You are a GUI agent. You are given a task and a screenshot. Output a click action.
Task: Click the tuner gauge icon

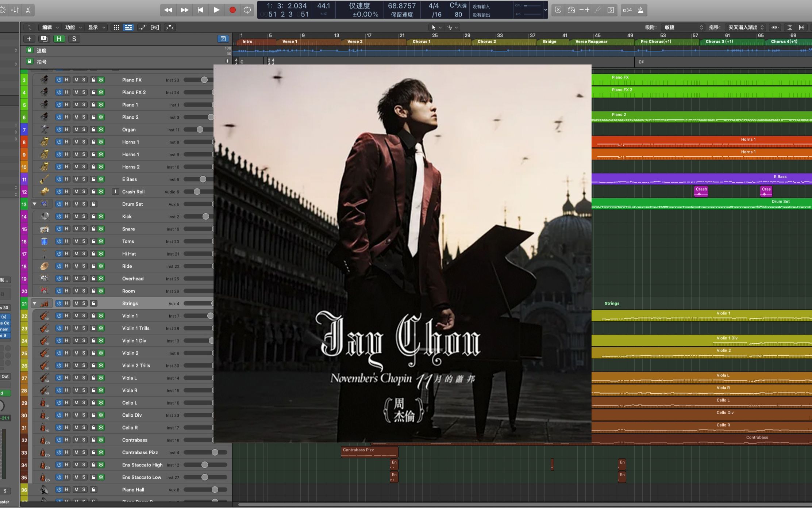[571, 10]
